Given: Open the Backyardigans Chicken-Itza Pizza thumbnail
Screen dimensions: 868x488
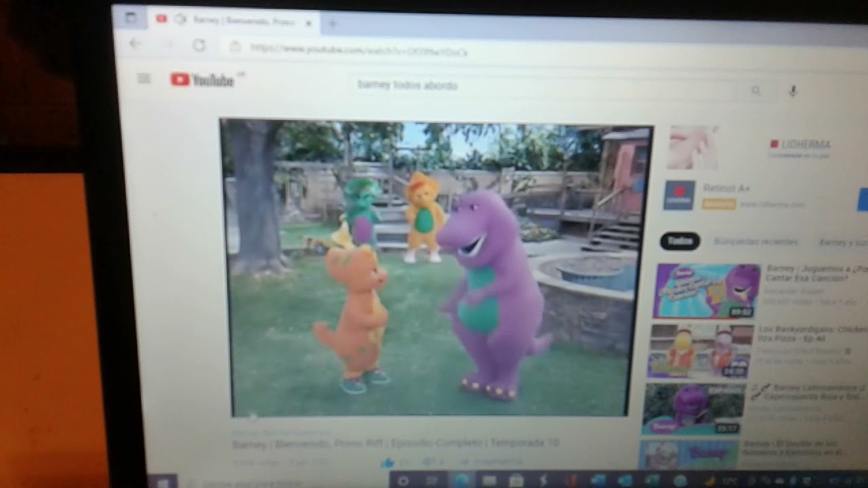Looking at the screenshot, I should [x=701, y=351].
